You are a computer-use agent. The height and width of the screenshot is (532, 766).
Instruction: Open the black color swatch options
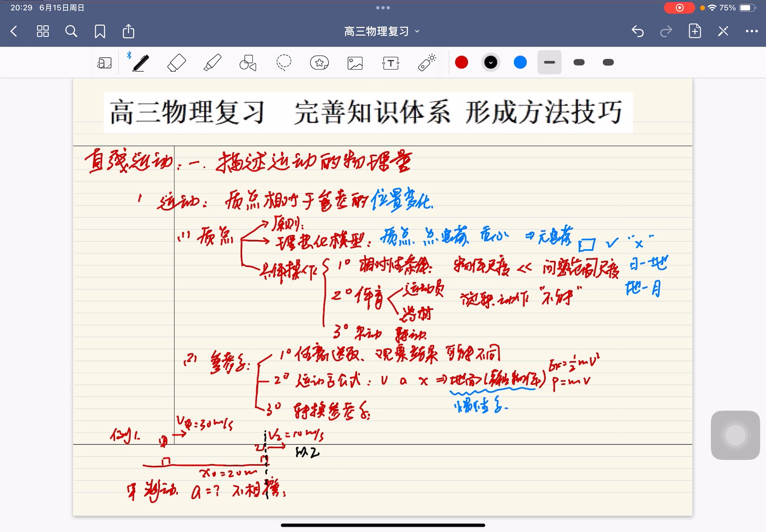pyautogui.click(x=491, y=63)
